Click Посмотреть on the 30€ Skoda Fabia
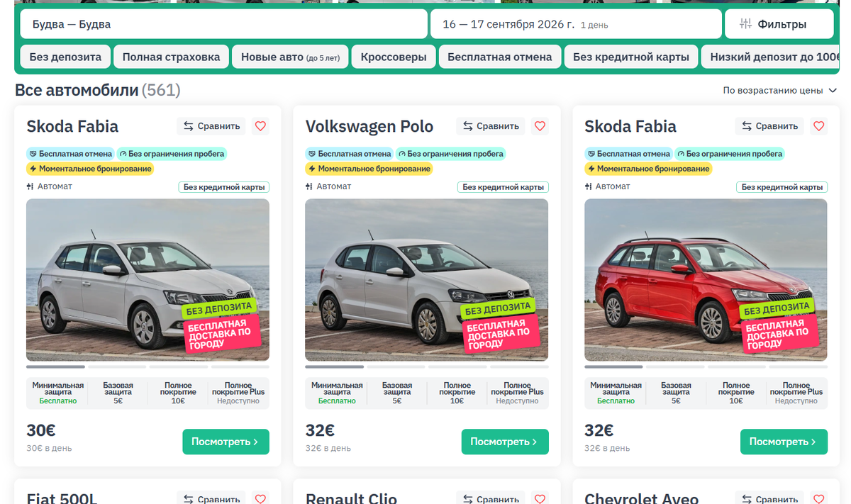Viewport: 851px width, 504px height. (x=226, y=442)
